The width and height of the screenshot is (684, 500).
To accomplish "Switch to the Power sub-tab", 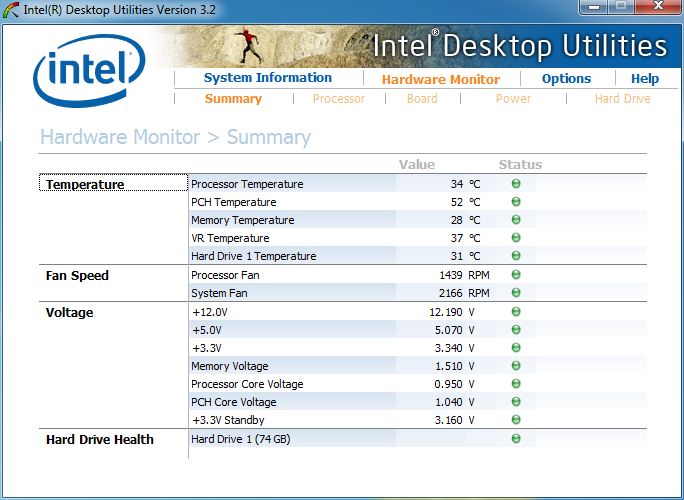I will tap(513, 99).
